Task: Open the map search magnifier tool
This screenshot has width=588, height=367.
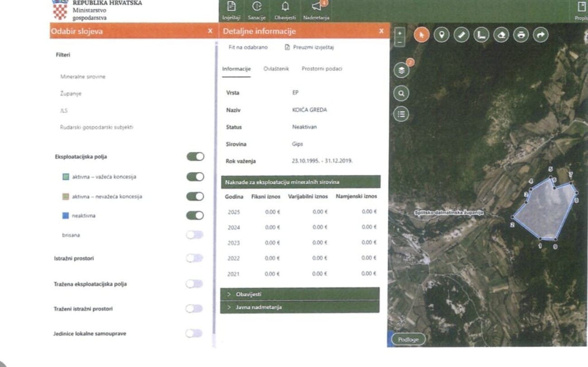Action: click(401, 94)
